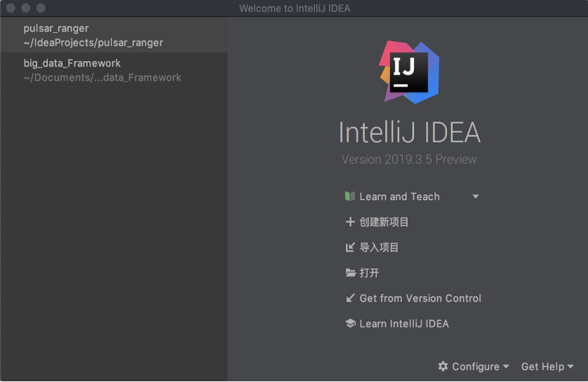
Task: Click the Learn IntelliJ IDEA text link
Action: point(403,324)
